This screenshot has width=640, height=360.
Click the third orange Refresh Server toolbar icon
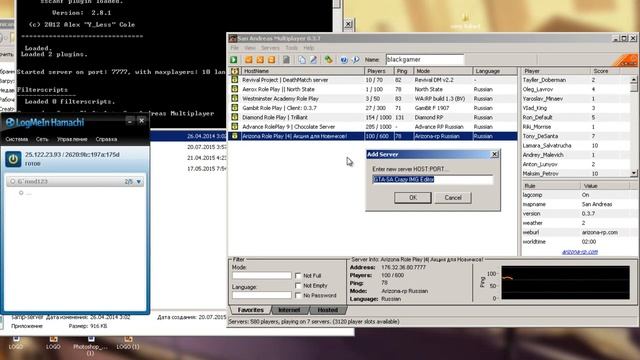[x=271, y=60]
